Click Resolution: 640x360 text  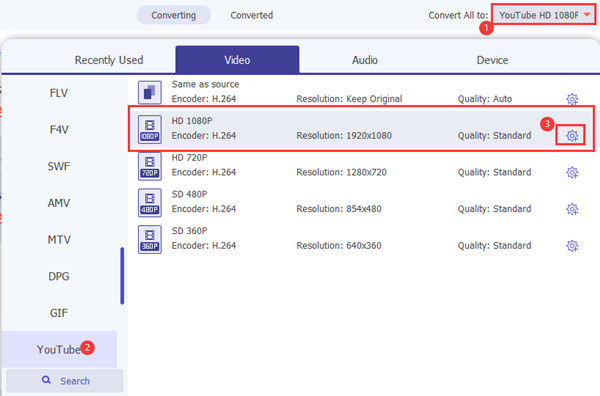coord(339,246)
